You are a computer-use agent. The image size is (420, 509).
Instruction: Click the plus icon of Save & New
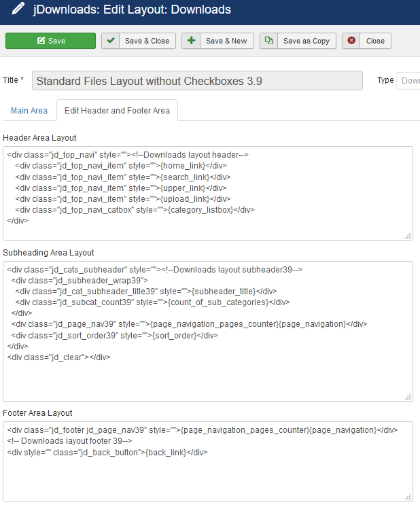[191, 41]
